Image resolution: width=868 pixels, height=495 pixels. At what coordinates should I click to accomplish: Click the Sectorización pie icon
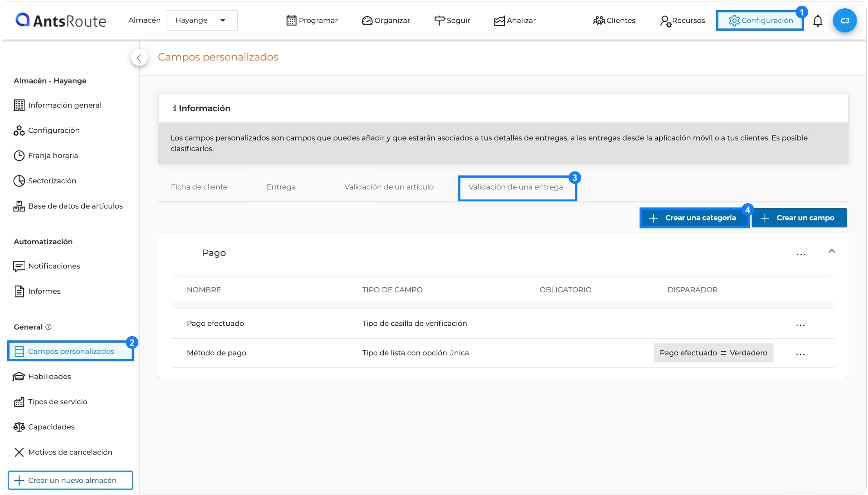[19, 181]
